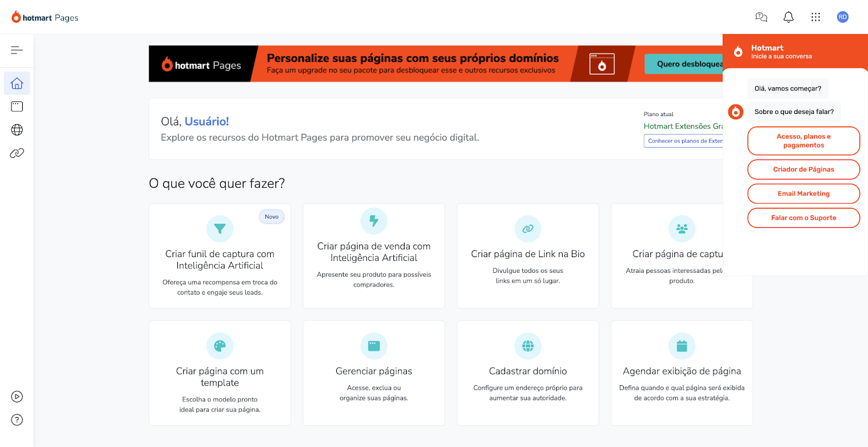Open the chat conversations icon in header
Screen dimensions: 868x447
tap(761, 17)
